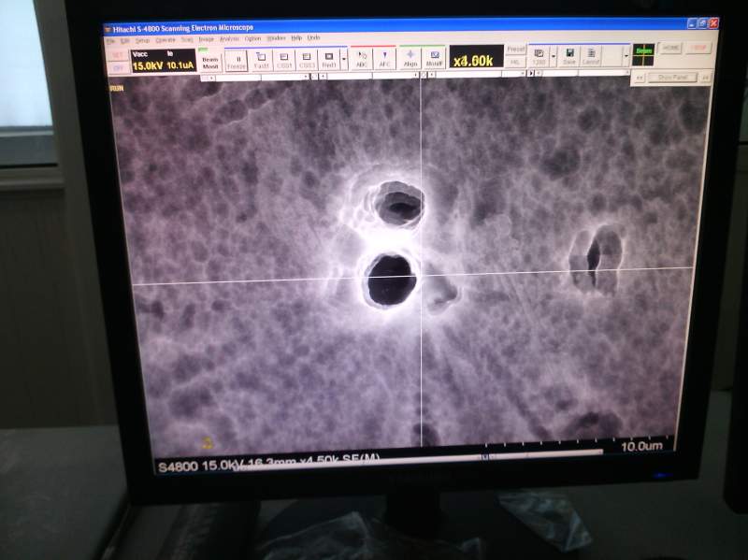Open the Scan menu
Screen dimensions: 748x560
(187, 40)
